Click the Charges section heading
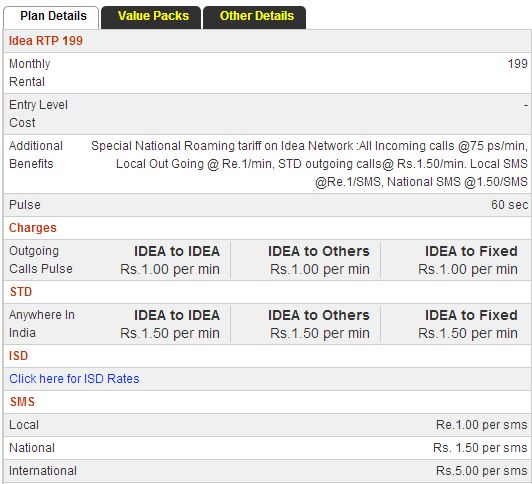532x484 pixels. point(33,228)
